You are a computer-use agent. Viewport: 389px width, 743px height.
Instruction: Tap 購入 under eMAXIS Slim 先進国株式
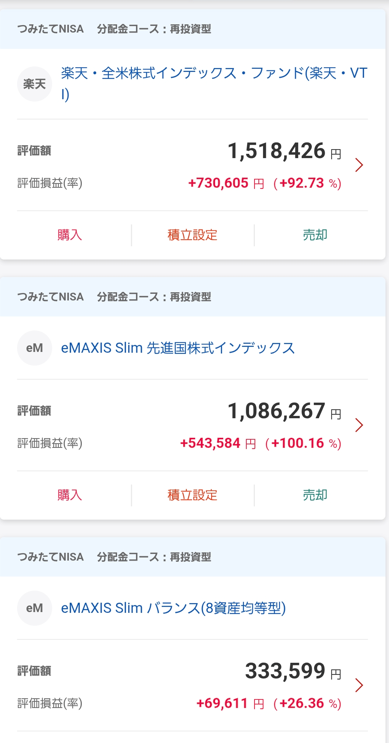(x=70, y=495)
